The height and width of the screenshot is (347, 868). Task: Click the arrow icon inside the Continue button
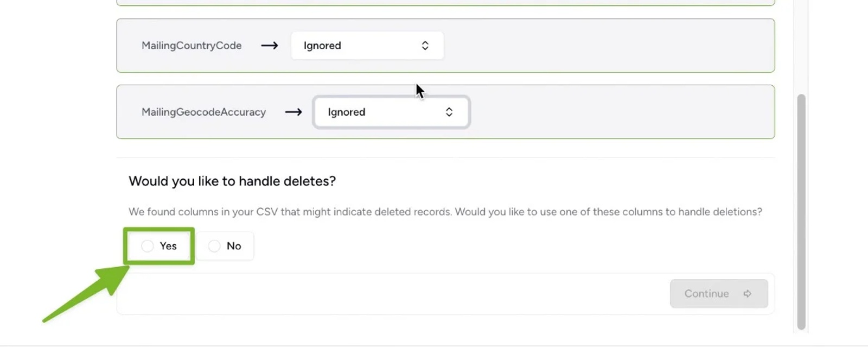(x=748, y=293)
